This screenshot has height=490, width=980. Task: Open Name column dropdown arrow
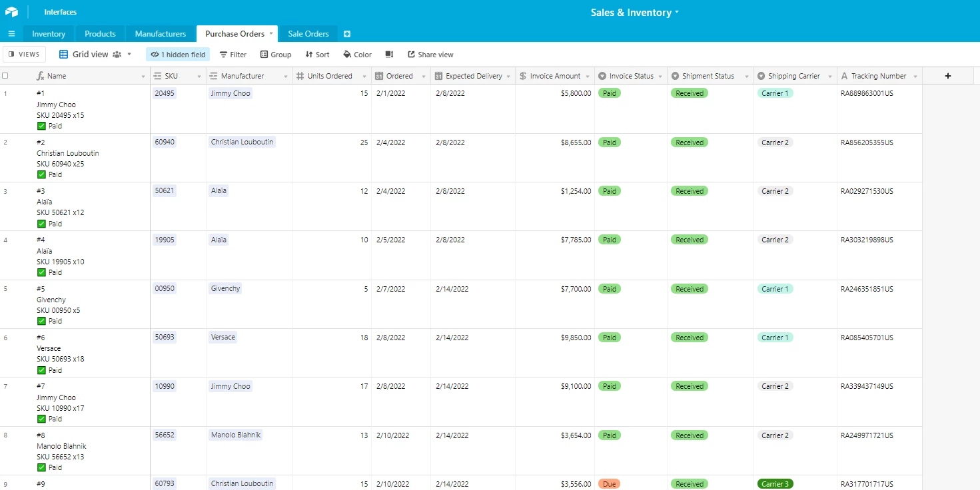click(x=143, y=77)
